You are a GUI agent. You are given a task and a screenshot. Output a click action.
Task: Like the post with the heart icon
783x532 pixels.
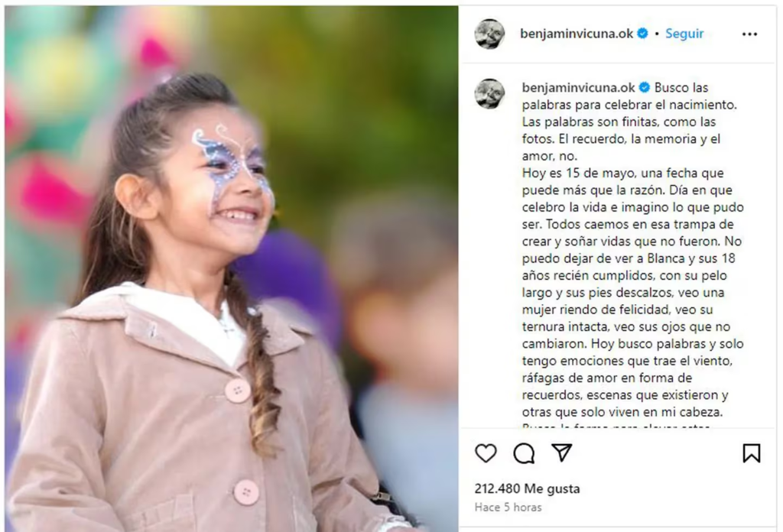click(486, 453)
